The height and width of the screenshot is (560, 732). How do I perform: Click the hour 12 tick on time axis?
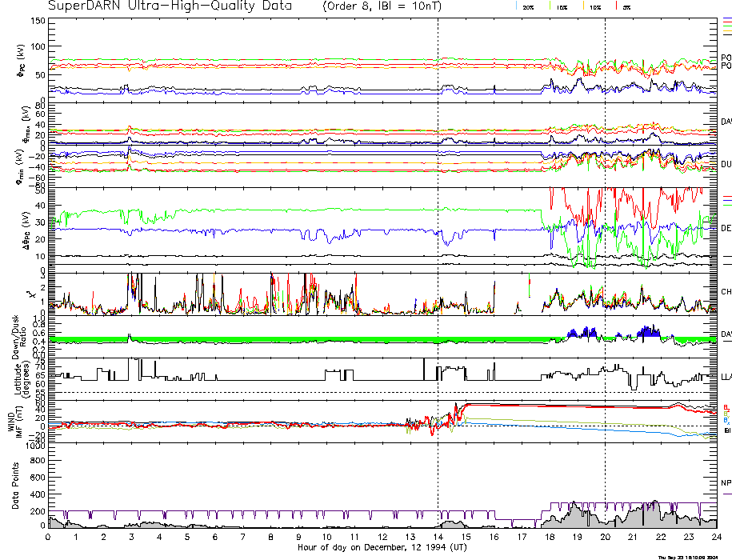click(x=382, y=538)
